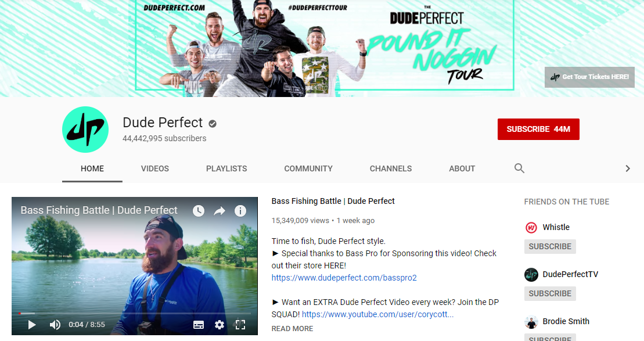This screenshot has width=644, height=341.
Task: Subscribe to the Whistle channel
Action: [x=550, y=246]
